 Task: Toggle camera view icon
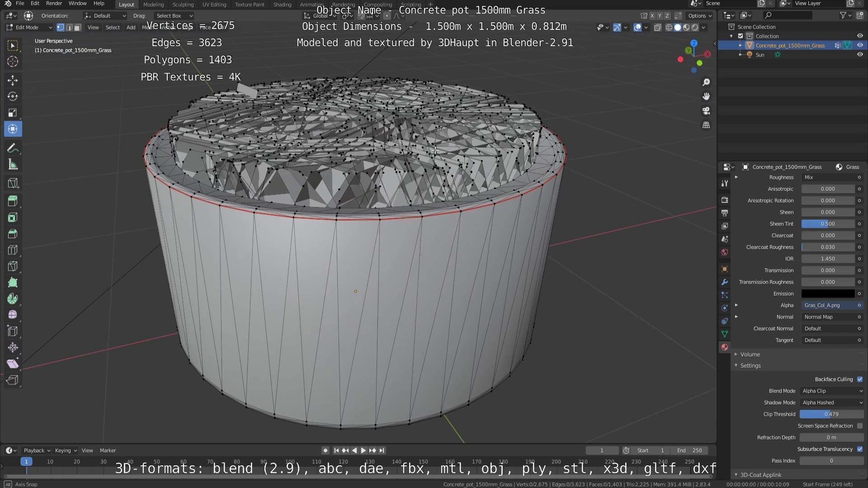[x=706, y=111]
